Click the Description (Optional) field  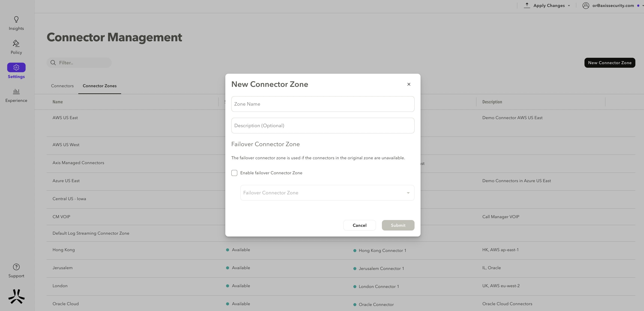(323, 126)
